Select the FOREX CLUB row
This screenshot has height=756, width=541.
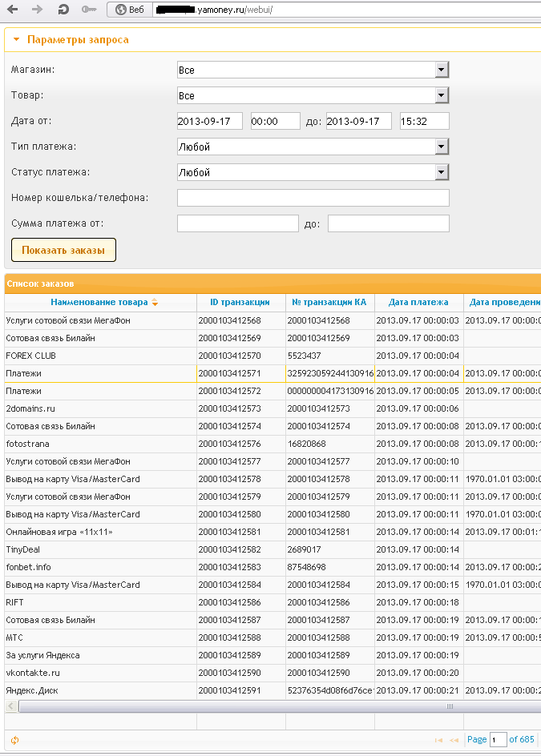(x=273, y=356)
